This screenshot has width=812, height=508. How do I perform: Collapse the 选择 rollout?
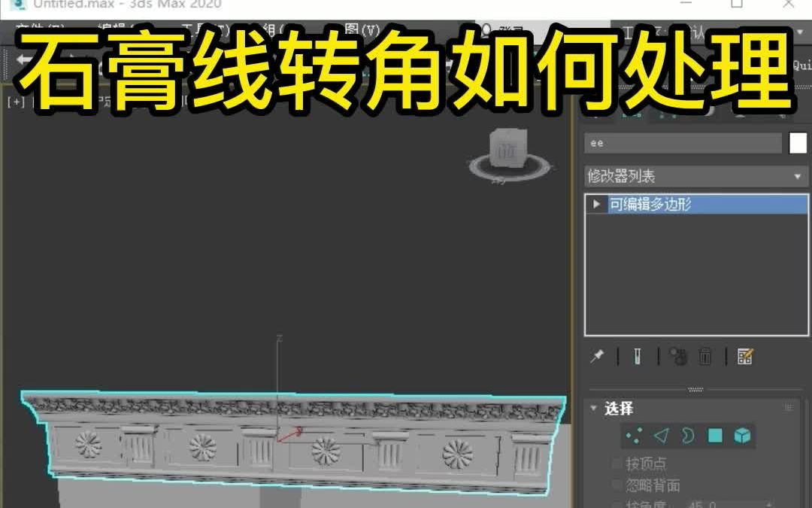click(596, 409)
